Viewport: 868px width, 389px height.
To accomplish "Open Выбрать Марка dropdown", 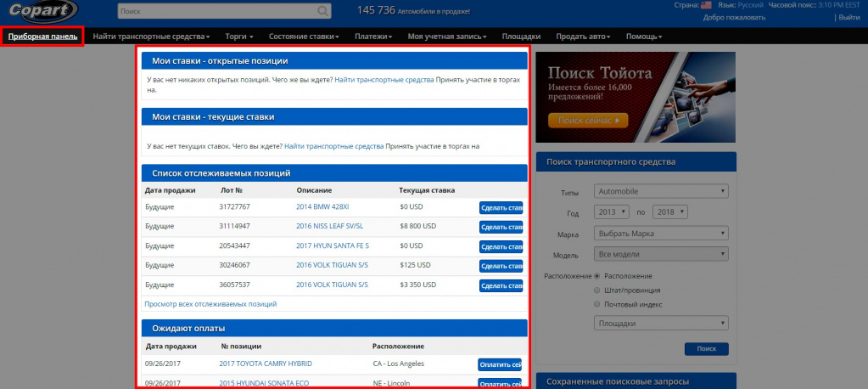I will (x=661, y=234).
